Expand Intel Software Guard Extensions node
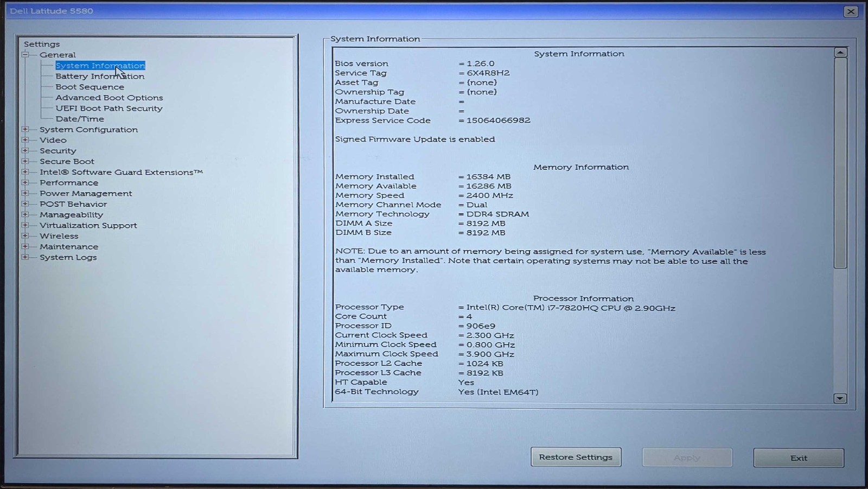Viewport: 868px width, 489px height. click(x=25, y=172)
